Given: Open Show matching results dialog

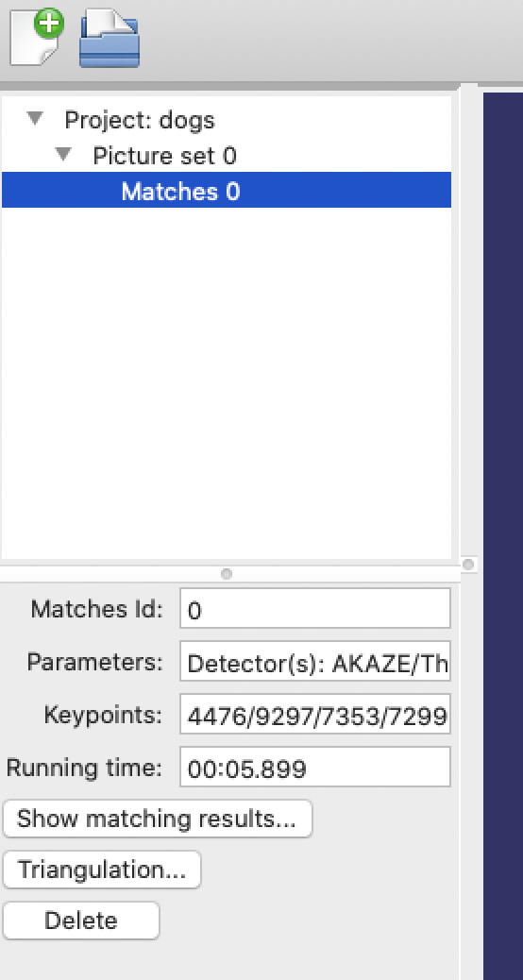Looking at the screenshot, I should (x=158, y=819).
